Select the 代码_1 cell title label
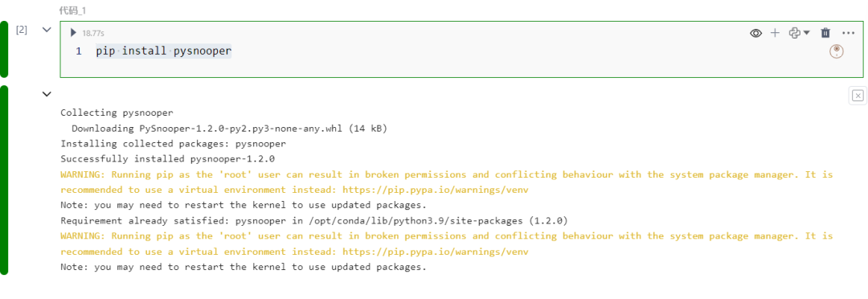Image resolution: width=868 pixels, height=299 pixels. 72,10
